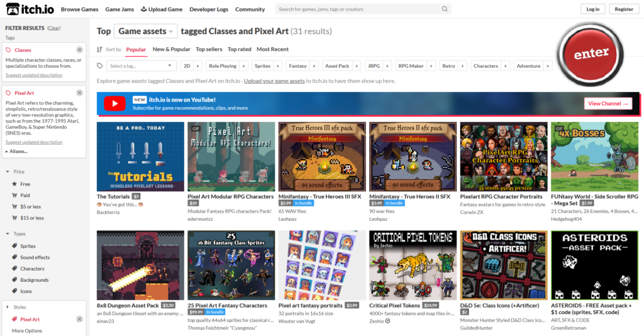Image resolution: width=644 pixels, height=336 pixels.
Task: Click the plus next to Adventure tag
Action: point(548,65)
